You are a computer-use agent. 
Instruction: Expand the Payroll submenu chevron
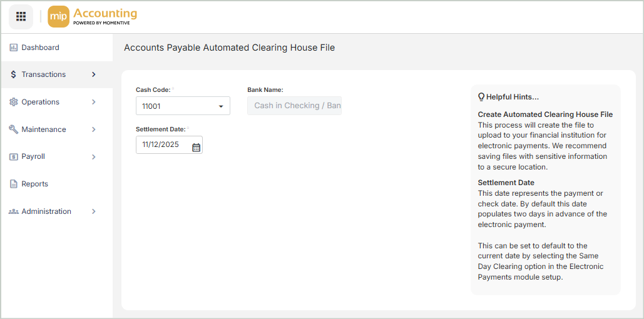click(x=94, y=157)
